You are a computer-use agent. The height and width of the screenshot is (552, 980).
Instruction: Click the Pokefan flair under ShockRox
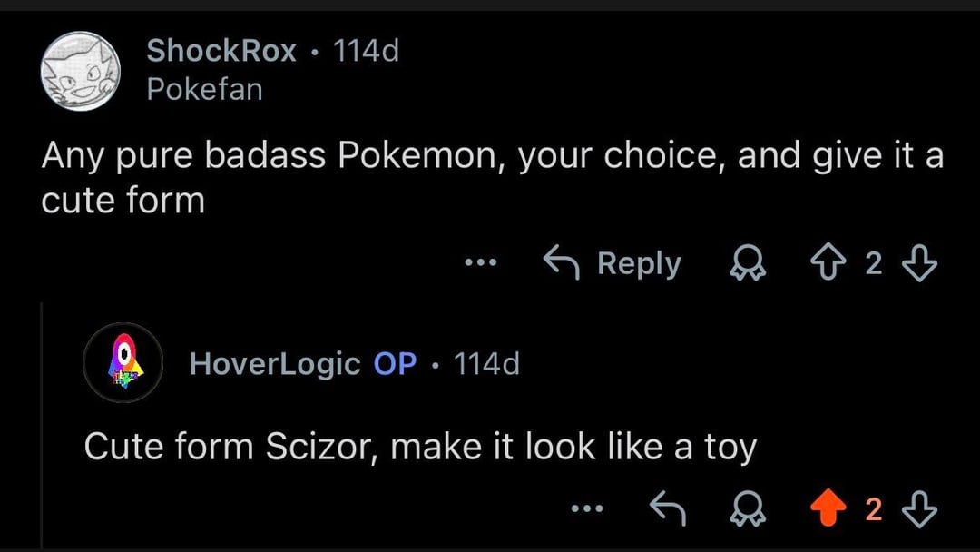(x=204, y=89)
